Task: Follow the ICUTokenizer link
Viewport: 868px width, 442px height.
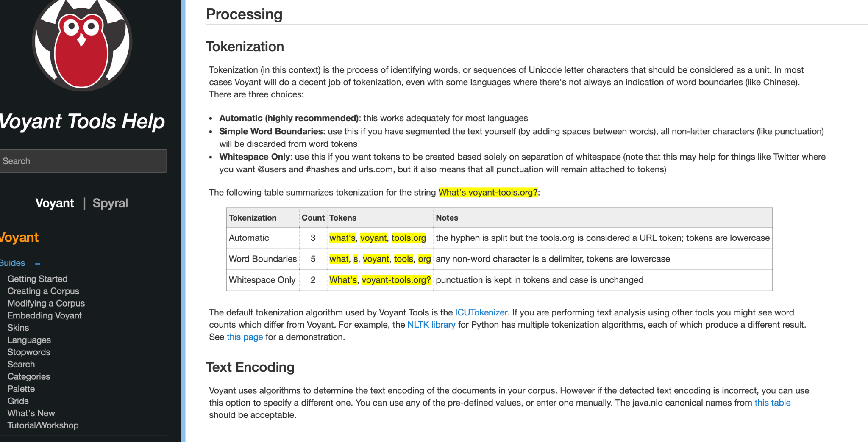Action: 481,312
